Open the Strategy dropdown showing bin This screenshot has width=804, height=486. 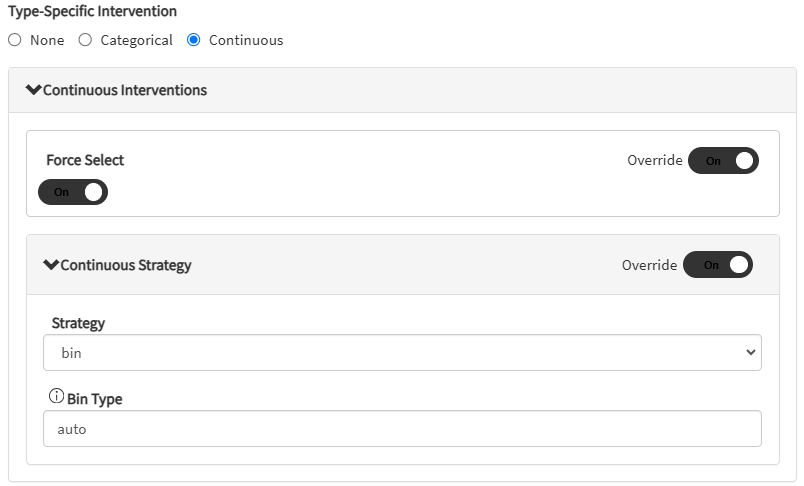click(400, 353)
